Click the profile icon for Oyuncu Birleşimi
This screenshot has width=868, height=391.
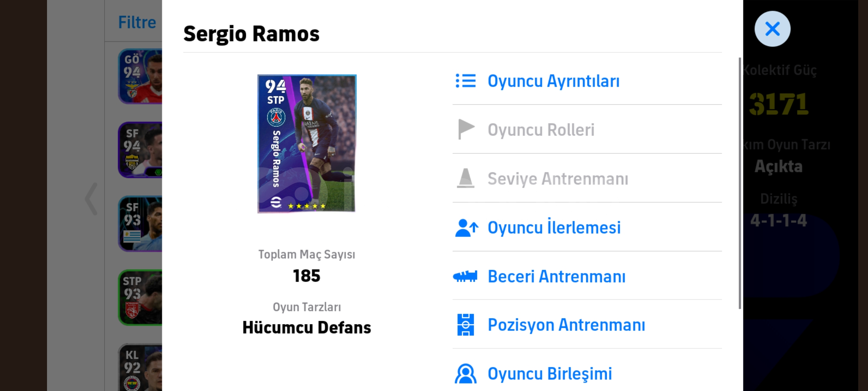(x=465, y=374)
